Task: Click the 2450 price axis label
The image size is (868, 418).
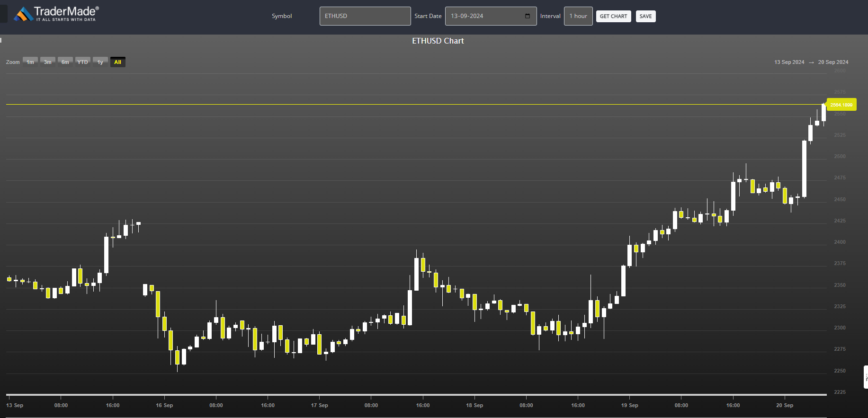Action: (840, 199)
